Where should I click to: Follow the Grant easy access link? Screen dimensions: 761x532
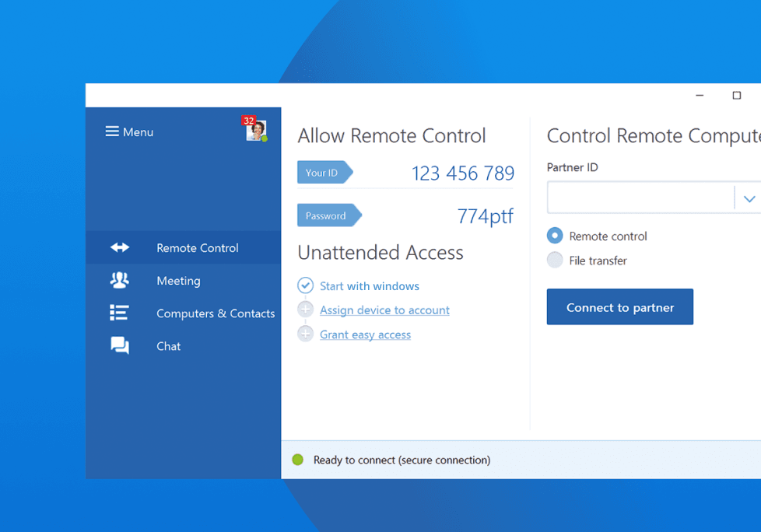pos(365,335)
